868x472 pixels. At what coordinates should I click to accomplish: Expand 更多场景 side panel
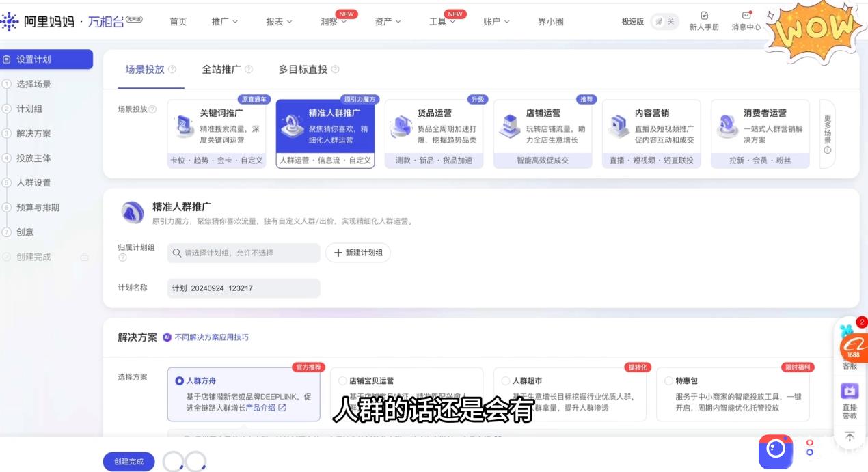pyautogui.click(x=828, y=134)
